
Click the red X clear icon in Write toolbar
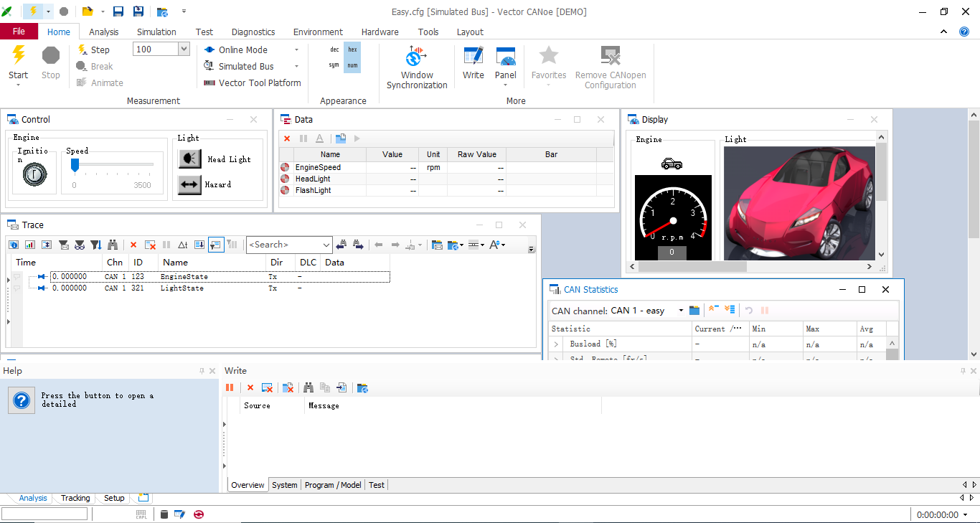click(x=250, y=387)
